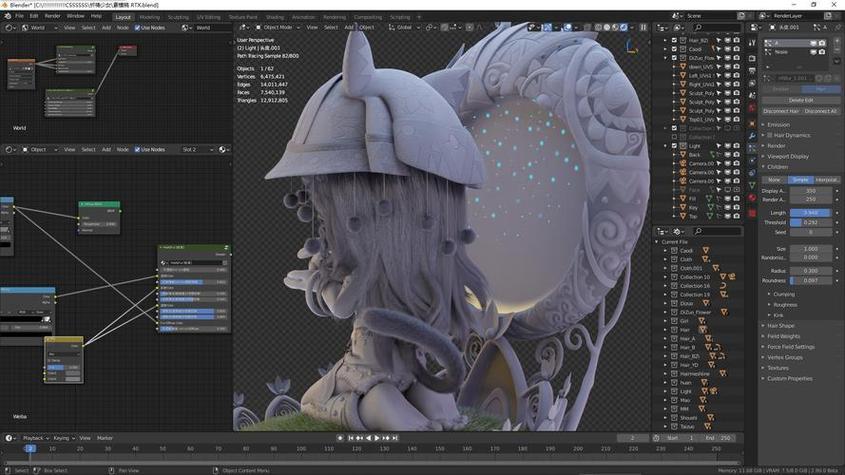Switch viewport to material preview shading

(x=615, y=27)
